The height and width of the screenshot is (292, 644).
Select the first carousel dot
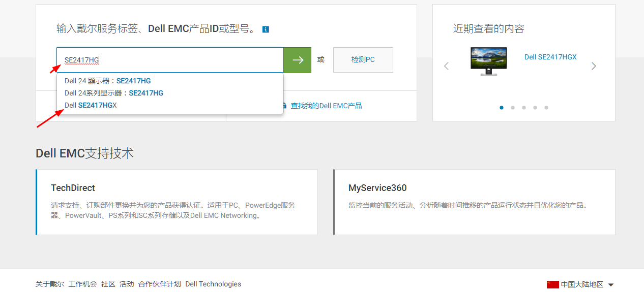[502, 108]
